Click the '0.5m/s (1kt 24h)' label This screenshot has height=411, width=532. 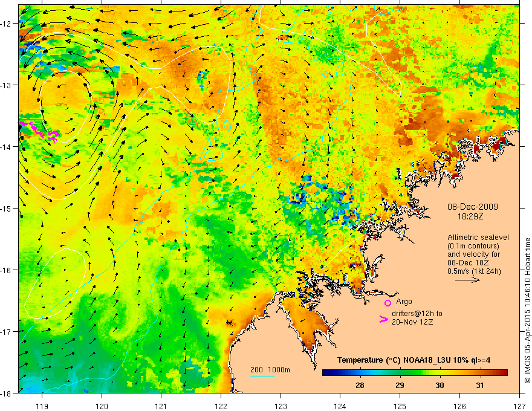(474, 271)
